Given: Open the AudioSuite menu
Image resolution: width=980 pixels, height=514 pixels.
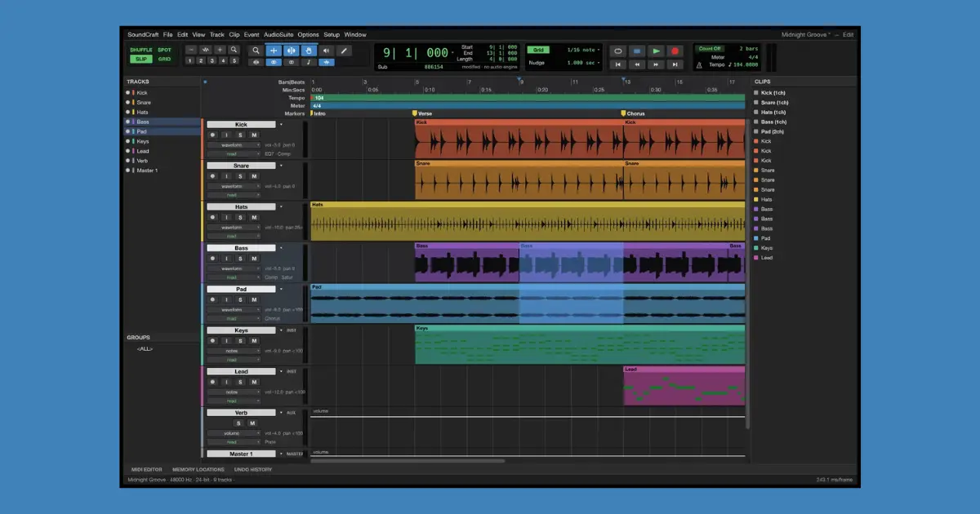Looking at the screenshot, I should (x=279, y=35).
